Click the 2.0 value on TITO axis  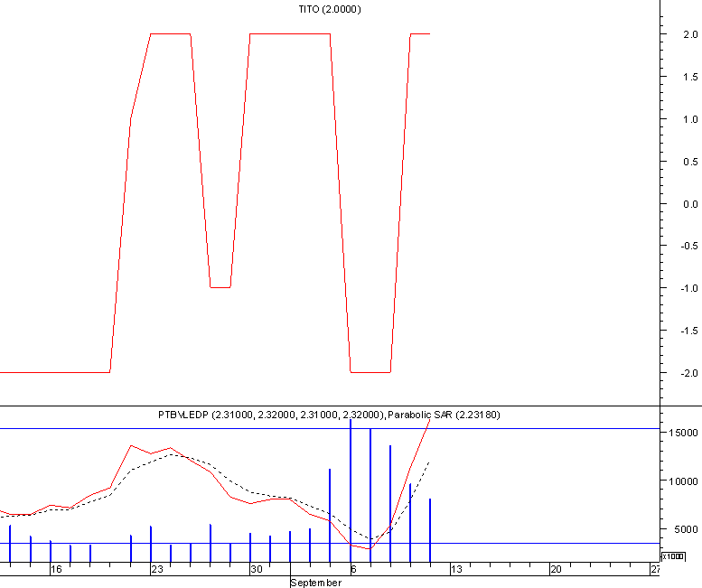point(690,34)
